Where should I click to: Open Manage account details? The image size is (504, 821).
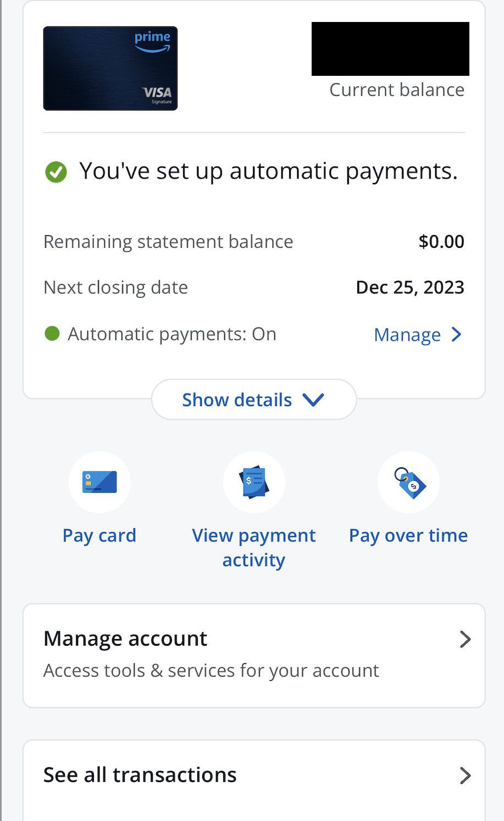pos(125,638)
